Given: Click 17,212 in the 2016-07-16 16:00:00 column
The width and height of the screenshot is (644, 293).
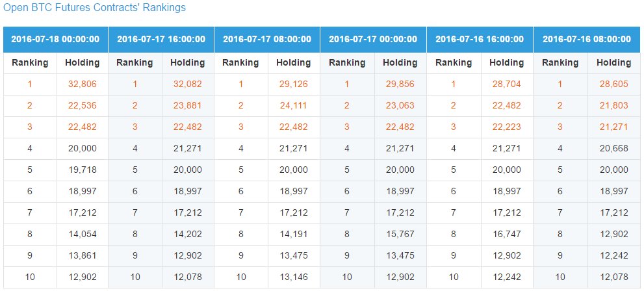Looking at the screenshot, I should click(x=506, y=212).
